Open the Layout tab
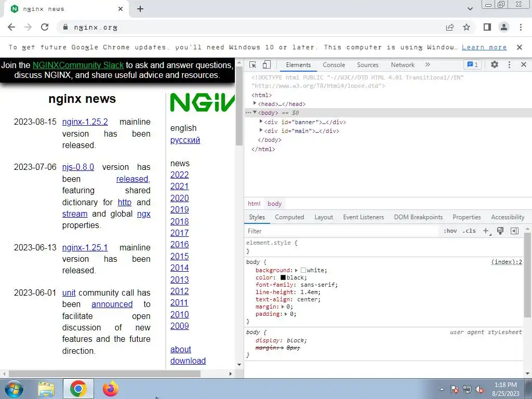The height and width of the screenshot is (399, 532). point(324,217)
